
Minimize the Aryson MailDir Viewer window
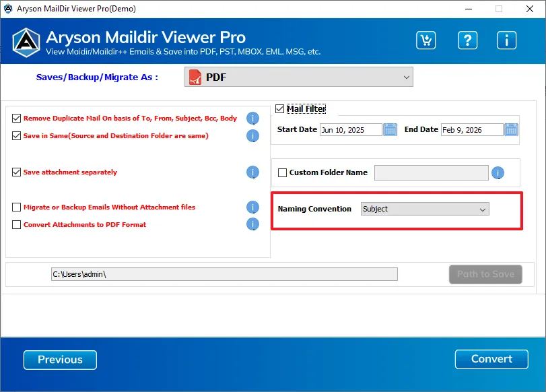click(469, 9)
